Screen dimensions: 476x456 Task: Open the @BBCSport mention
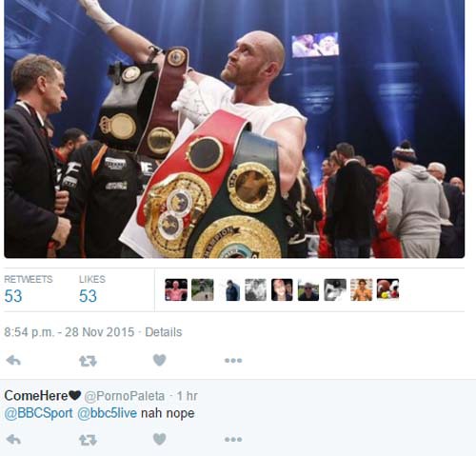38,413
